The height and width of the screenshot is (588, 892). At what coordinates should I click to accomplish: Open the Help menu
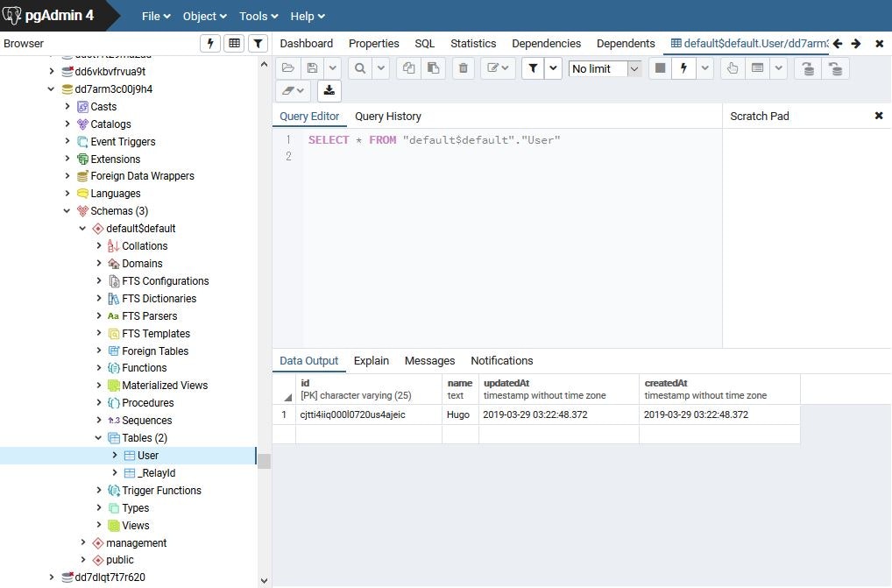tap(308, 16)
